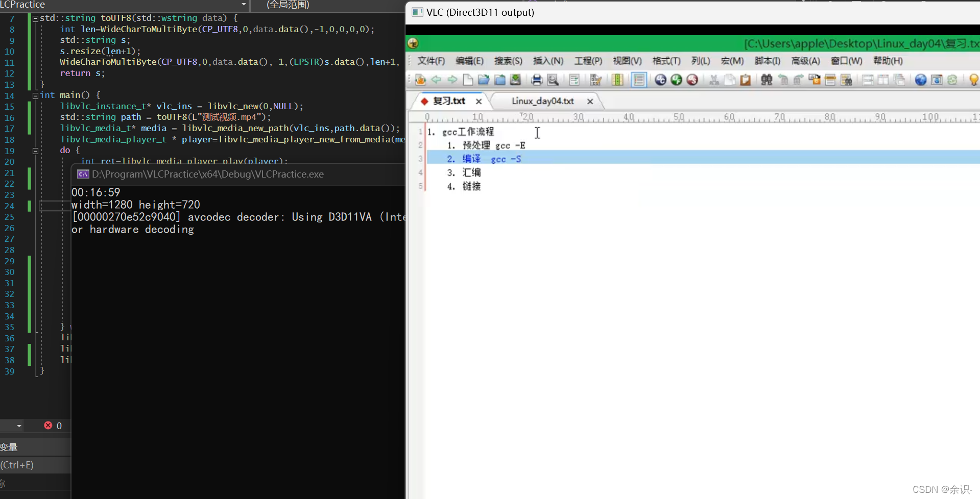980x499 pixels.
Task: Show tip using the lightbulb icon
Action: tap(973, 80)
